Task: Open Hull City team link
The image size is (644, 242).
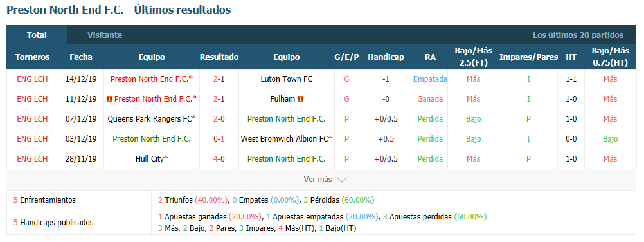Action: pos(150,158)
